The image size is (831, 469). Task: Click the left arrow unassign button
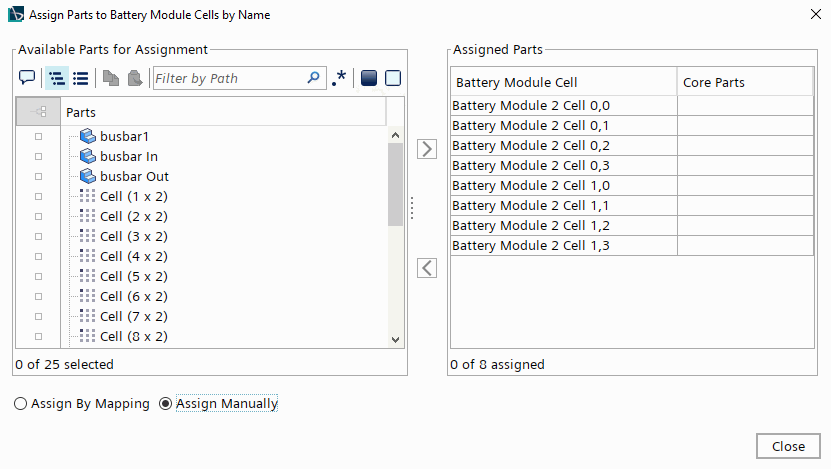427,267
